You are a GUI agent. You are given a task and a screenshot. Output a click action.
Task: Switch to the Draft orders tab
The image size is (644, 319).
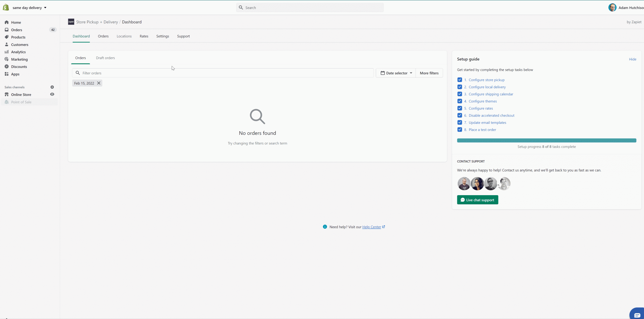pyautogui.click(x=105, y=58)
